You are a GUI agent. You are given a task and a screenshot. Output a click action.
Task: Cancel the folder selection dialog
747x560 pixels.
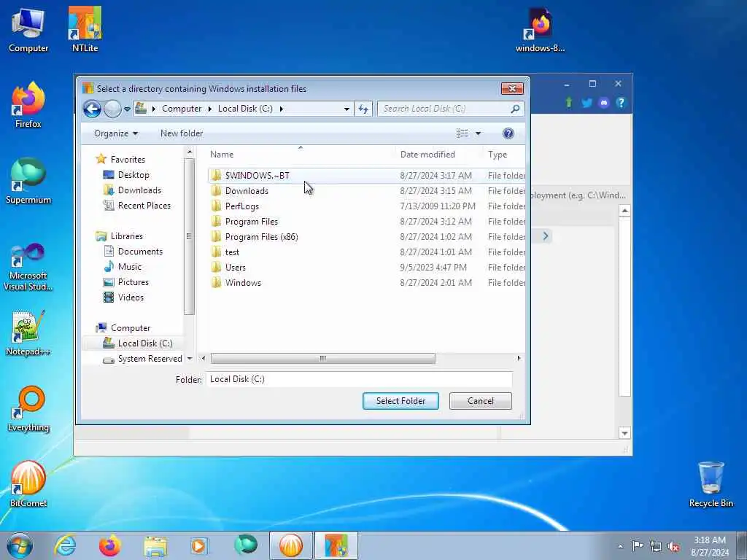pyautogui.click(x=481, y=401)
